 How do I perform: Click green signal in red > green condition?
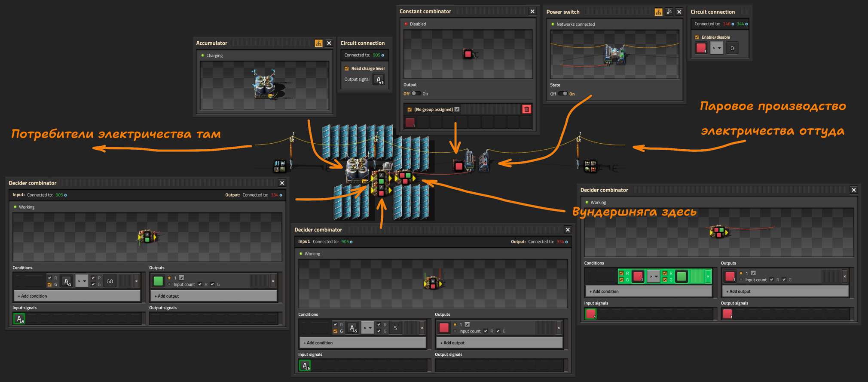[x=682, y=277]
